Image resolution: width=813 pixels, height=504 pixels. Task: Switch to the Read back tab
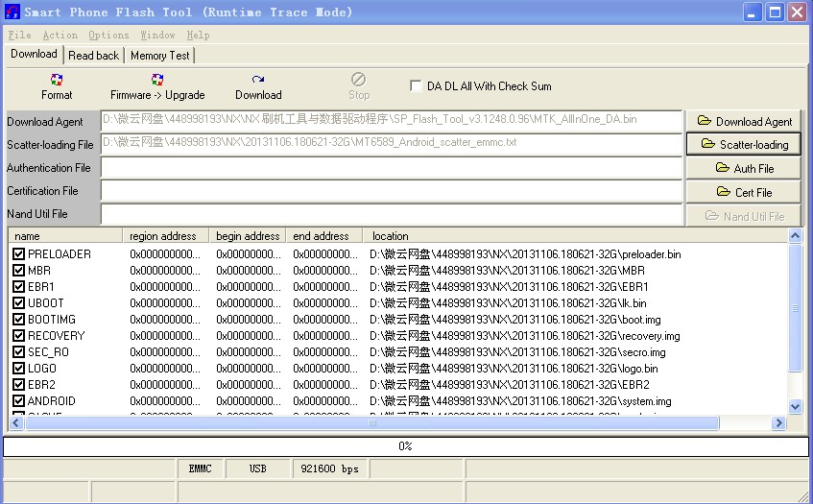93,56
